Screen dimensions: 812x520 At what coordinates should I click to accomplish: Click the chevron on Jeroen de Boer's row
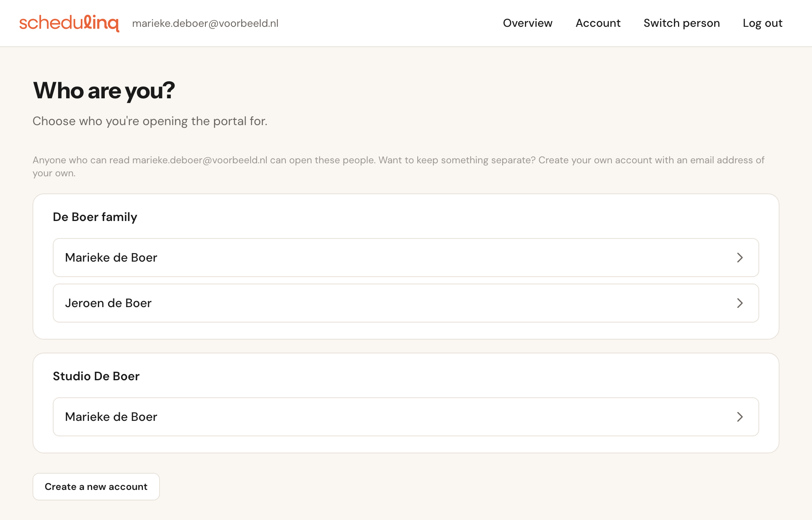tap(740, 303)
